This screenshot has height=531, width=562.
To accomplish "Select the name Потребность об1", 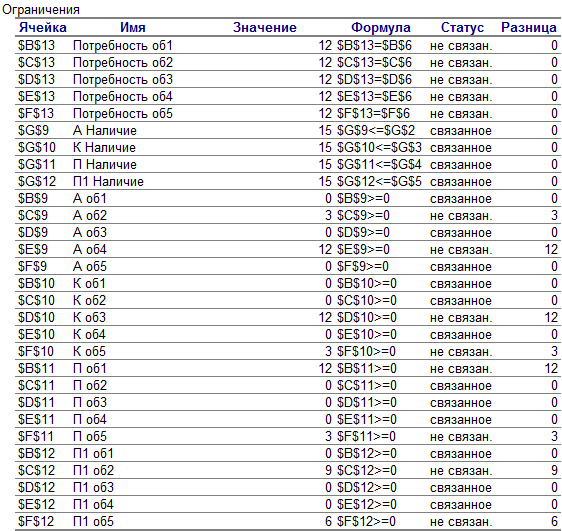I will coord(123,46).
